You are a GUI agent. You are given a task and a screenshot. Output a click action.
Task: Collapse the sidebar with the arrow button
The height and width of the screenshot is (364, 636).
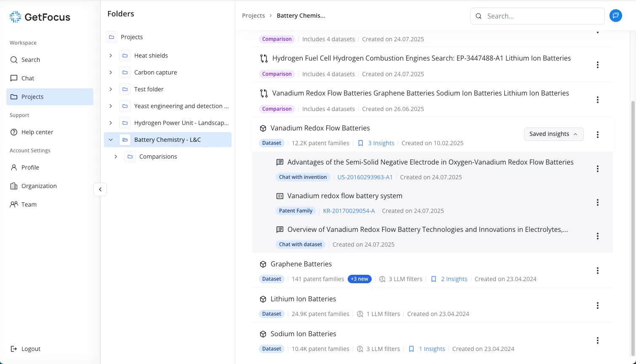100,189
